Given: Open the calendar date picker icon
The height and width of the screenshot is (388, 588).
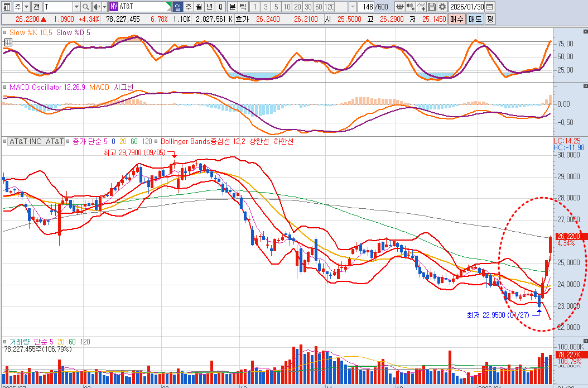Looking at the screenshot, I should point(489,7).
